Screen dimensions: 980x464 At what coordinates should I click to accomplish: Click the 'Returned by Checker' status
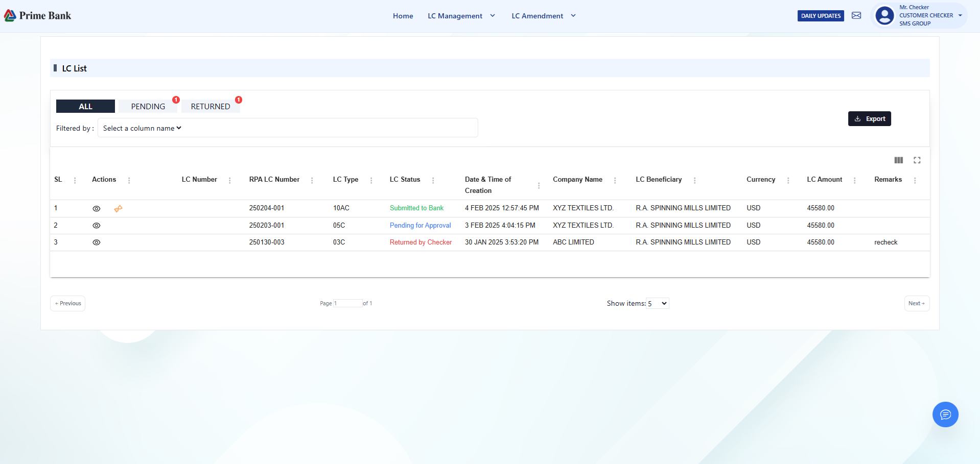tap(421, 242)
